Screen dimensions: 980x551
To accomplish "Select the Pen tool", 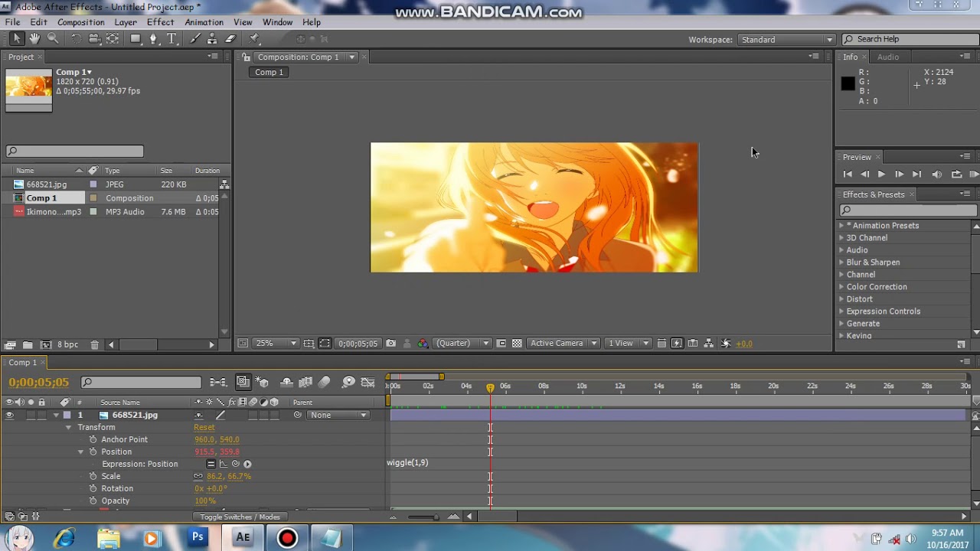I will click(154, 39).
